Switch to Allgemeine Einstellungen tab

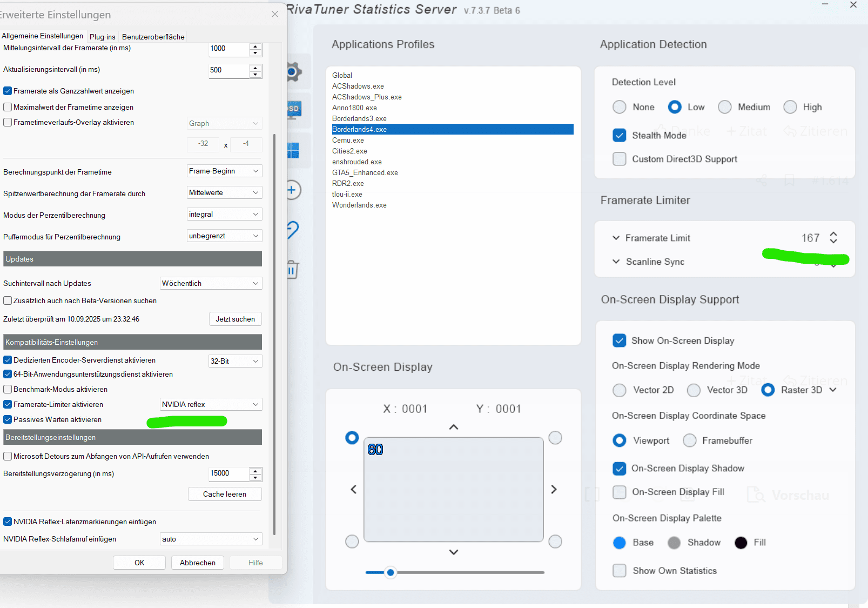point(43,36)
